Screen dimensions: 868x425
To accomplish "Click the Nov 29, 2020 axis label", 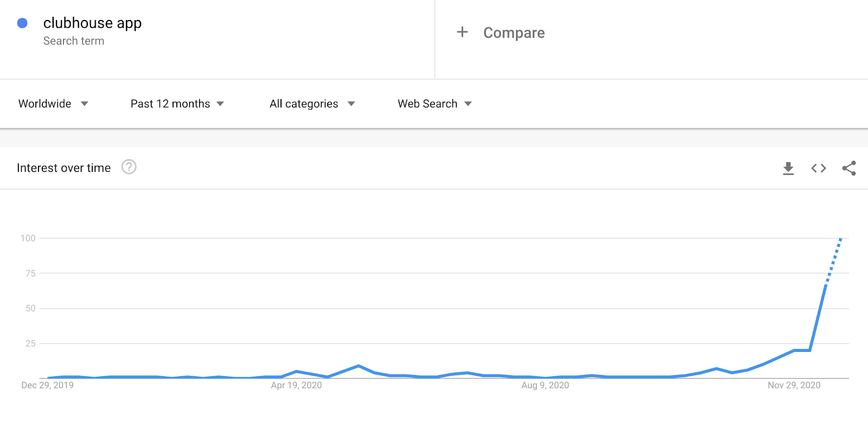I will [x=794, y=385].
